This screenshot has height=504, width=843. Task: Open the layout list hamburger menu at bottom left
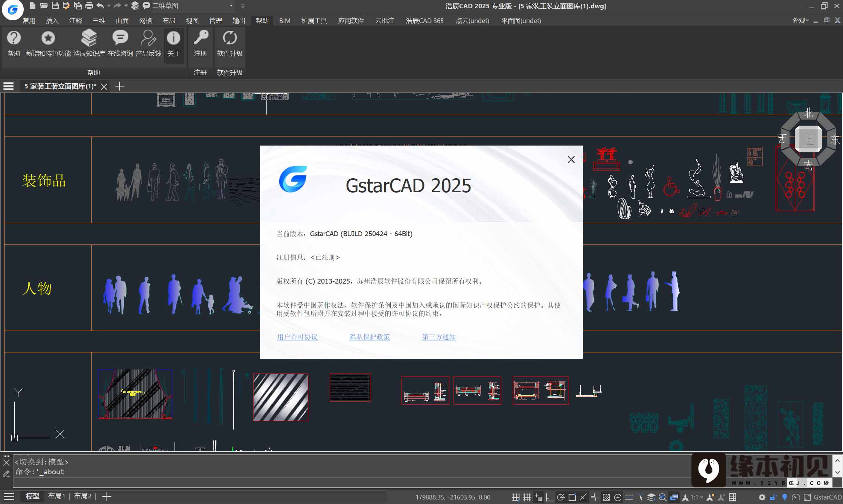9,496
